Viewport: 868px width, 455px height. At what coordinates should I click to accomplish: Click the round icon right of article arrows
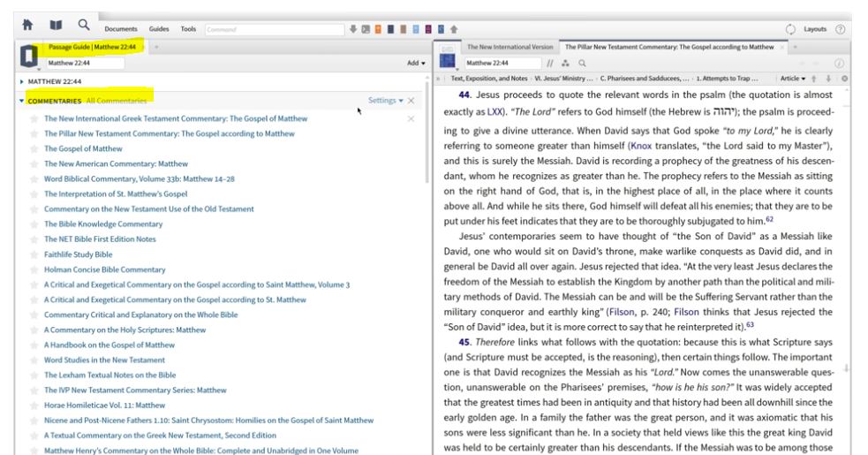[844, 79]
